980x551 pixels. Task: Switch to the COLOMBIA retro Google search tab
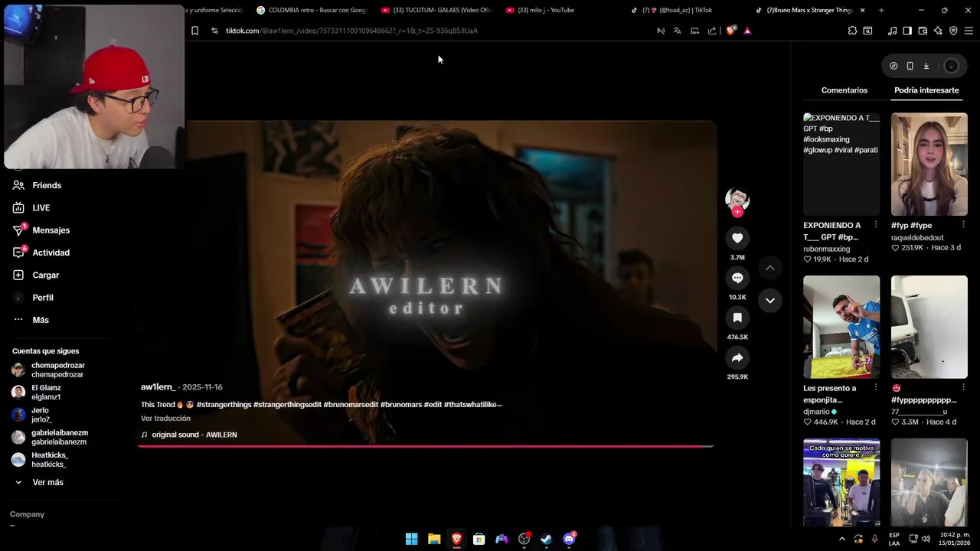click(312, 10)
